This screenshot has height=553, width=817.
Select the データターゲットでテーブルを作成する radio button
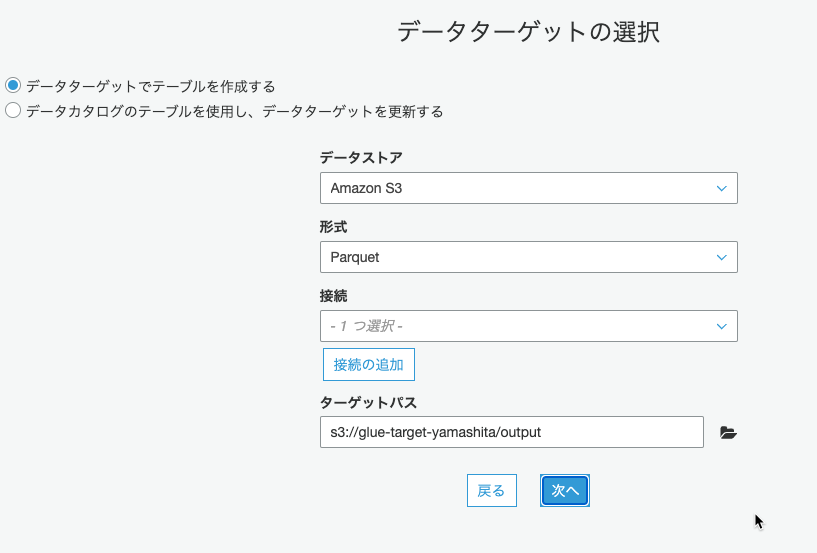pos(13,85)
